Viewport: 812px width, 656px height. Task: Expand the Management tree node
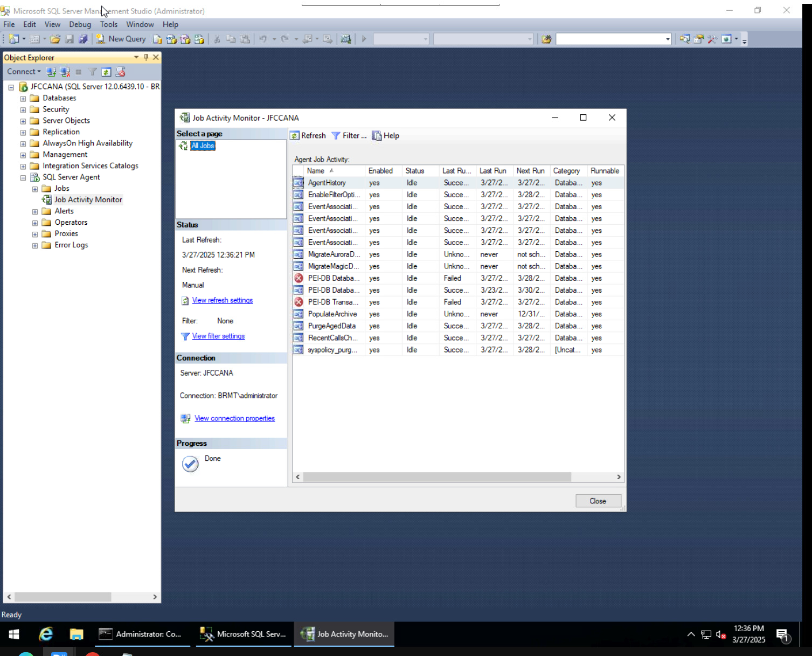pos(23,155)
